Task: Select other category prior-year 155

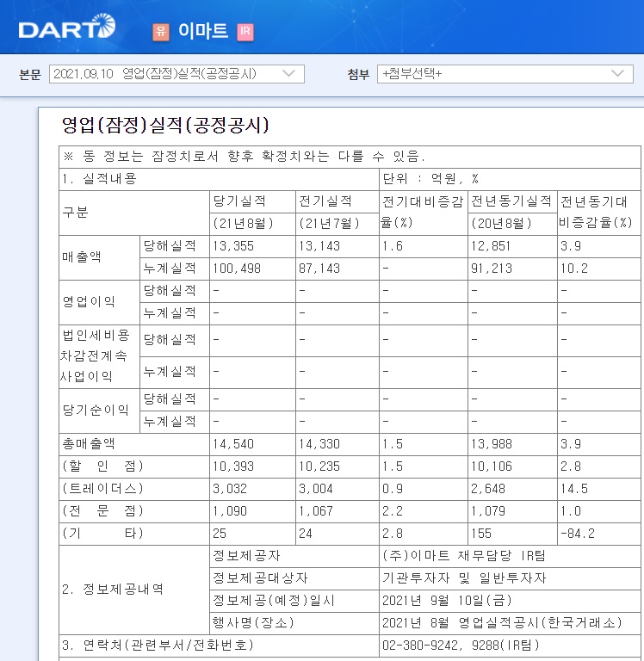Action: [481, 534]
